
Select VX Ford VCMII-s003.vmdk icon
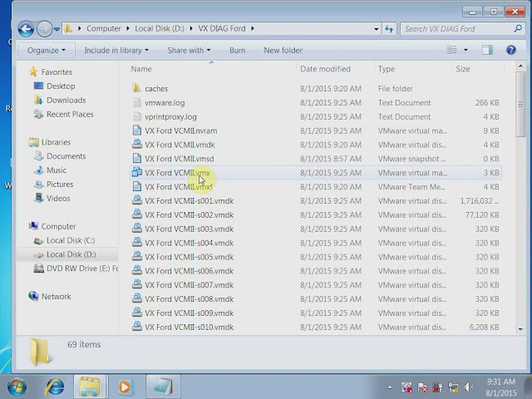tap(136, 229)
